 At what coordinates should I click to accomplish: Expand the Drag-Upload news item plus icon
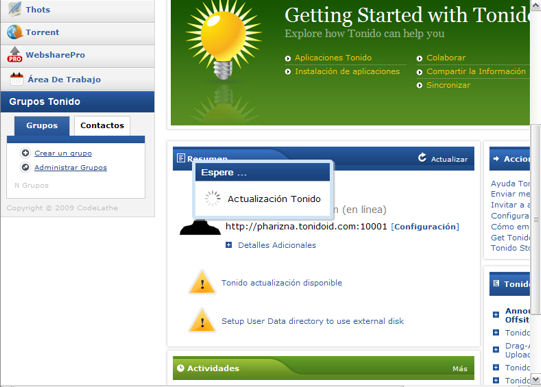pos(496,349)
